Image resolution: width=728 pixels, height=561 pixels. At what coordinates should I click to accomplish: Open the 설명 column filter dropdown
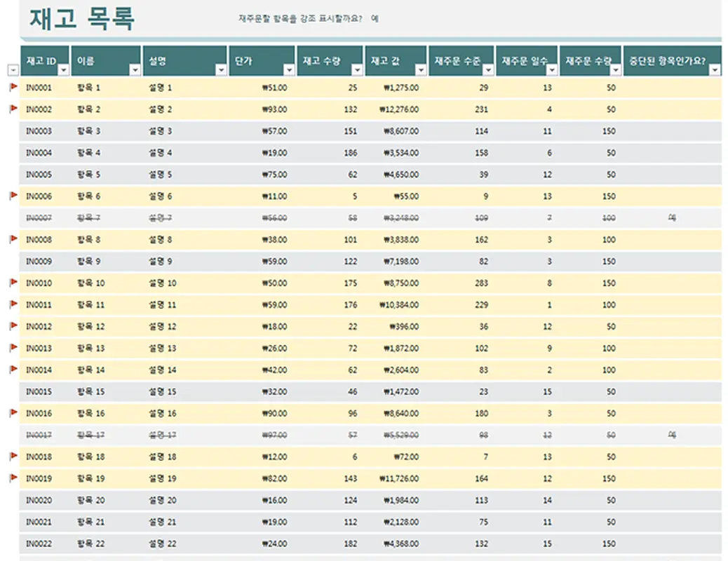[x=222, y=69]
